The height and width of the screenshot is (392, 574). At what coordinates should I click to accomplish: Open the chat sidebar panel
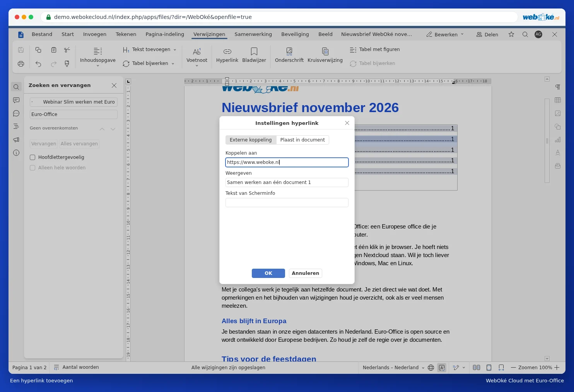(x=16, y=114)
